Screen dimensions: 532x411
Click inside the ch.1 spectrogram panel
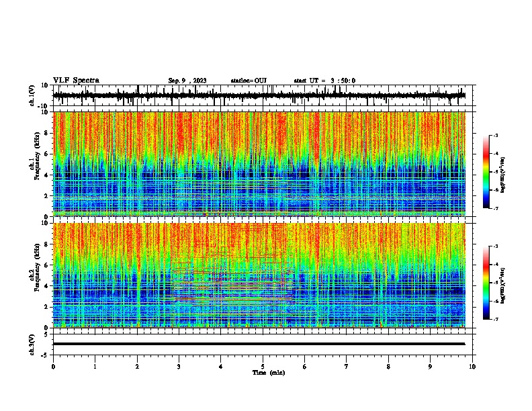[259, 164]
